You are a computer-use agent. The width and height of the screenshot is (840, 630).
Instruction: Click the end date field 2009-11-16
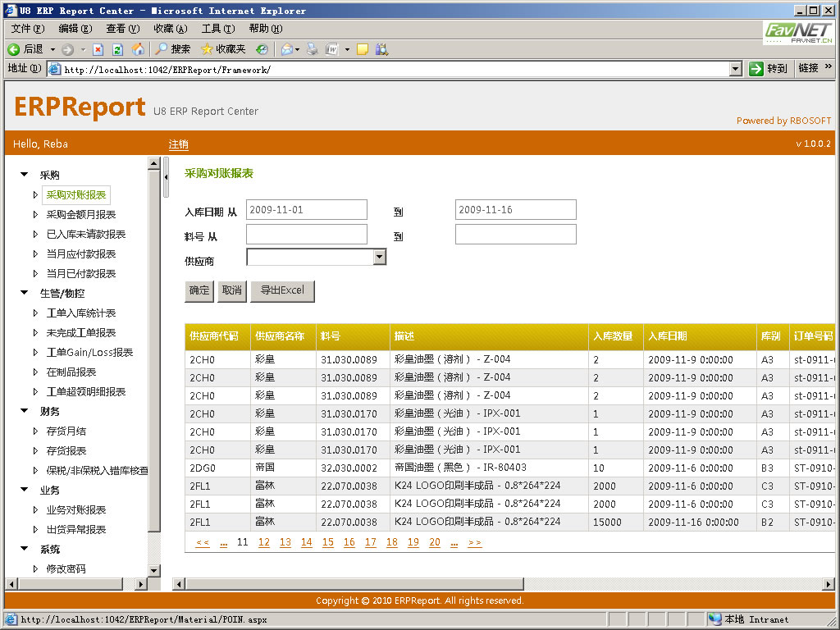[x=516, y=209]
